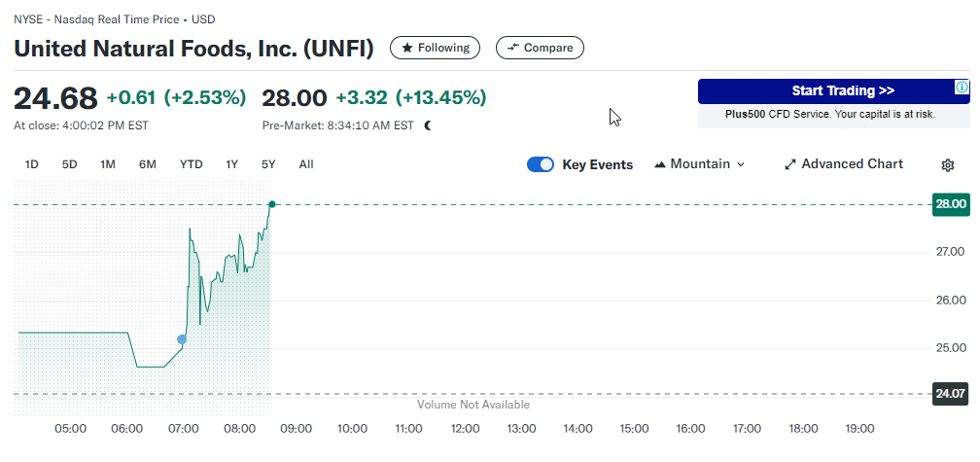Click the Compare arrows icon
The width and height of the screenshot is (980, 462).
513,48
